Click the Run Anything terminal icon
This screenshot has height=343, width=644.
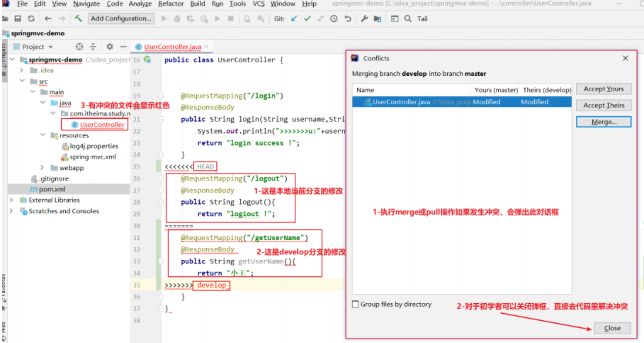tap(395, 19)
